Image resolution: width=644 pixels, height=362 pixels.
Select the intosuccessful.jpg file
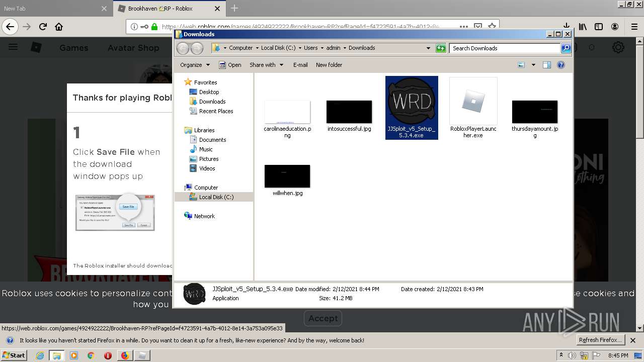coord(349,116)
